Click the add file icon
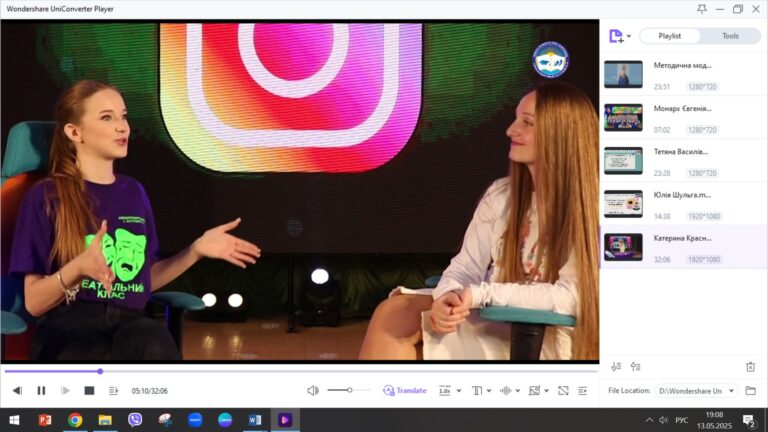Screen dimensions: 768x432 (x=617, y=36)
